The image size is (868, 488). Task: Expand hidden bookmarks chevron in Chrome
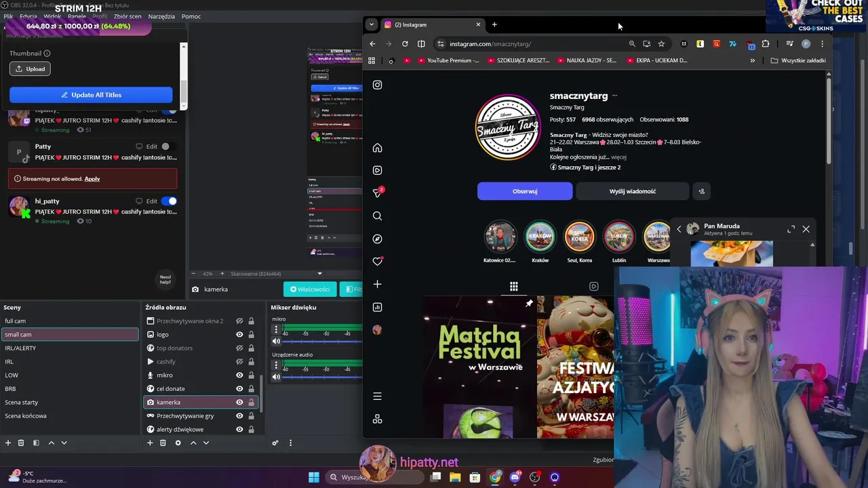click(752, 60)
